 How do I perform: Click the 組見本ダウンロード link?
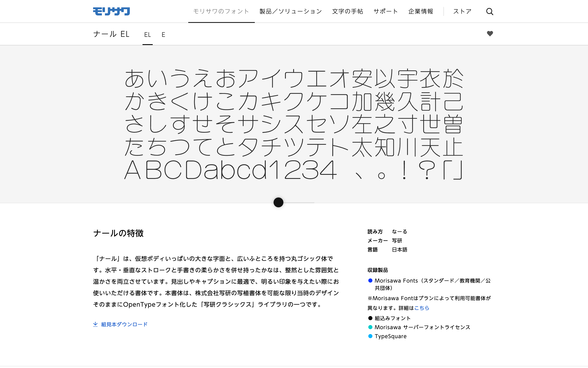(124, 324)
